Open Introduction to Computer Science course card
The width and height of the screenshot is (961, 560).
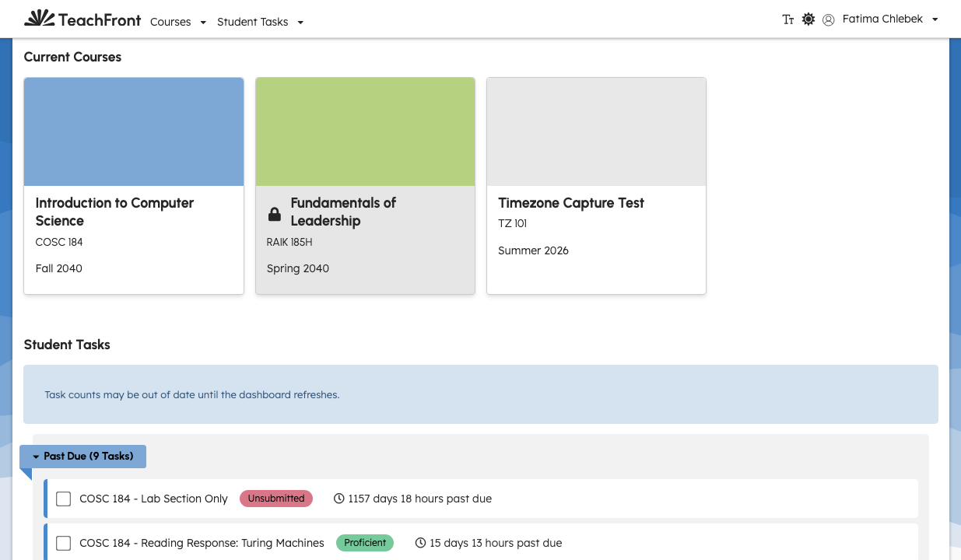pos(134,186)
